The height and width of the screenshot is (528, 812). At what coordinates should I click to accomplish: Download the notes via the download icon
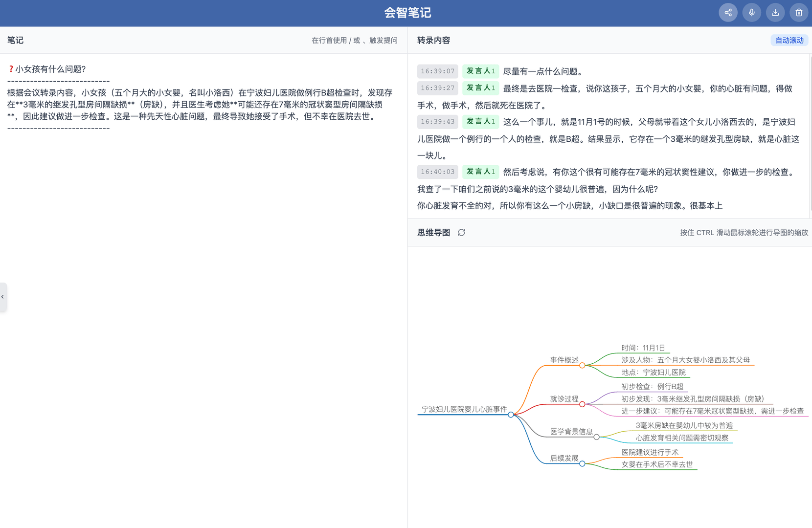click(x=775, y=12)
